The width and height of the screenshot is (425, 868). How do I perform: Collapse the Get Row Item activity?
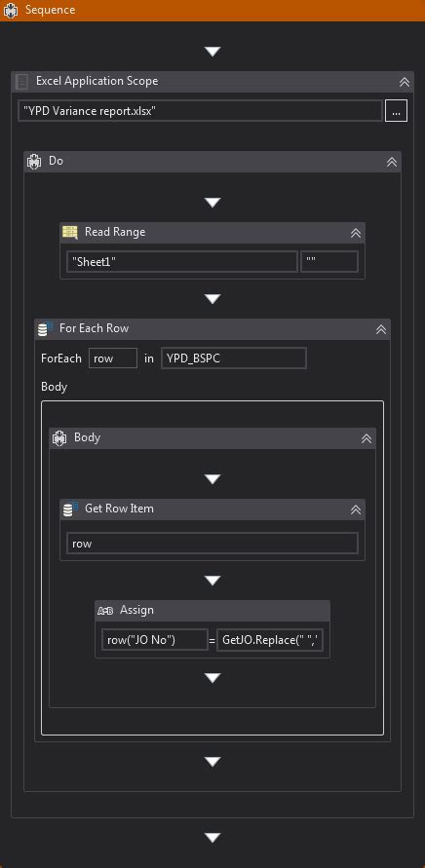(x=356, y=509)
